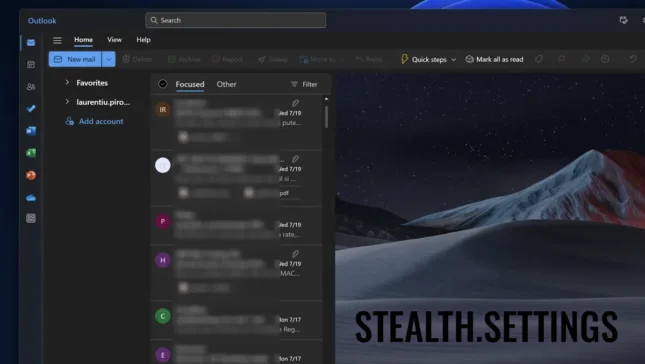Expand the laurentiu.piro account folders

[x=67, y=102]
